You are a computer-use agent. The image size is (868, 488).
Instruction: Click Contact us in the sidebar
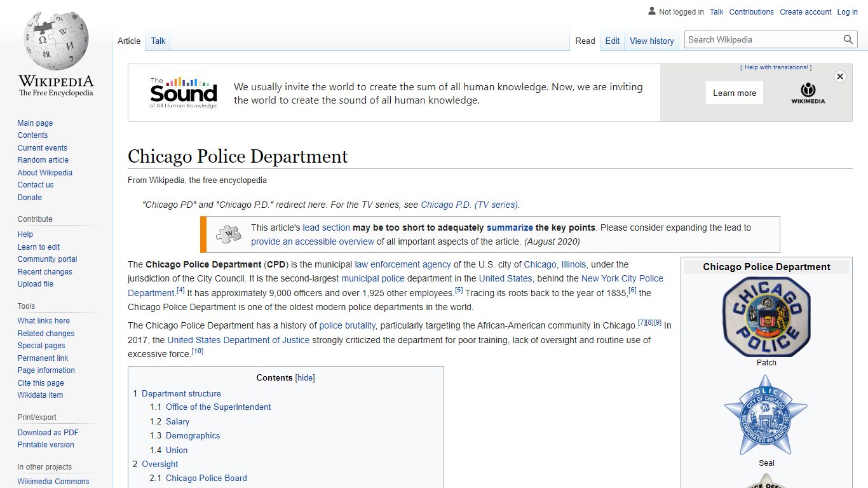[36, 185]
